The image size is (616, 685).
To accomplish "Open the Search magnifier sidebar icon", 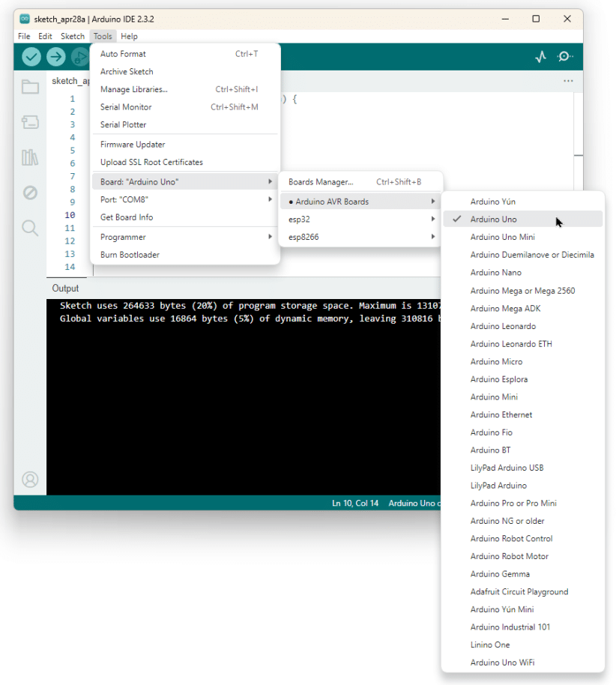I will [x=30, y=228].
